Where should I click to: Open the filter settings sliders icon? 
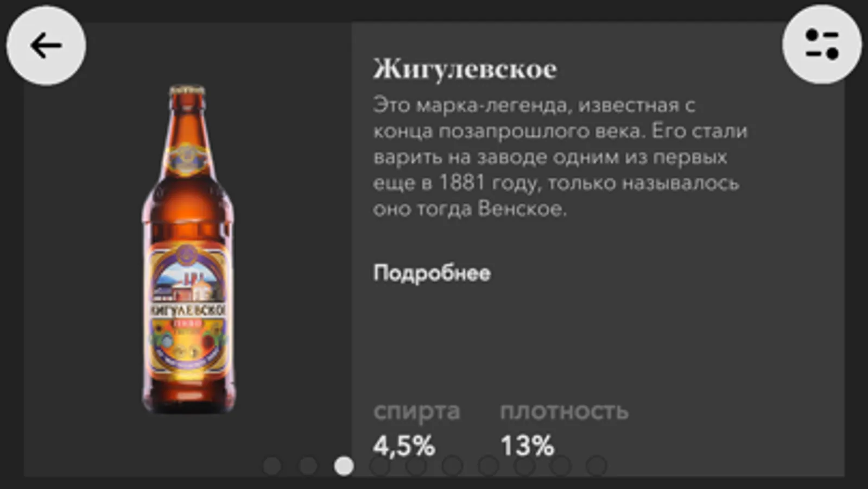pyautogui.click(x=822, y=45)
